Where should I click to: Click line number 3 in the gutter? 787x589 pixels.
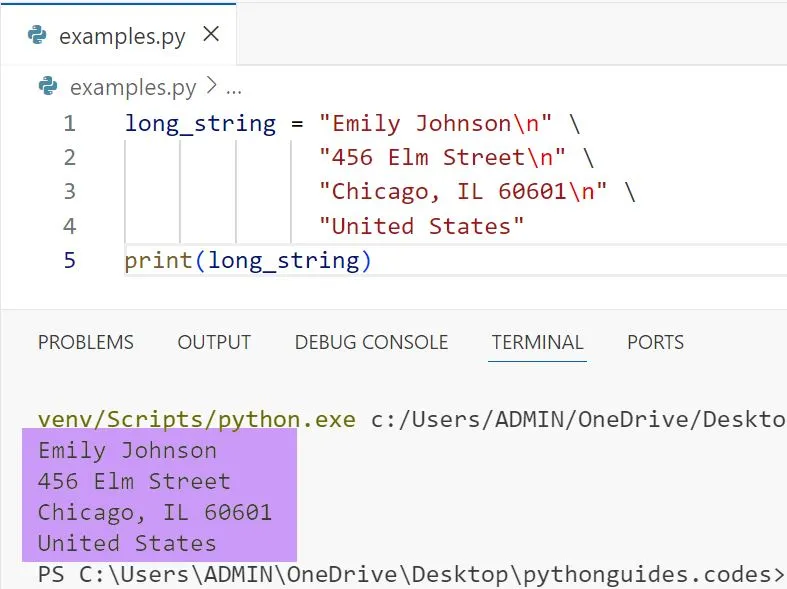click(x=69, y=192)
